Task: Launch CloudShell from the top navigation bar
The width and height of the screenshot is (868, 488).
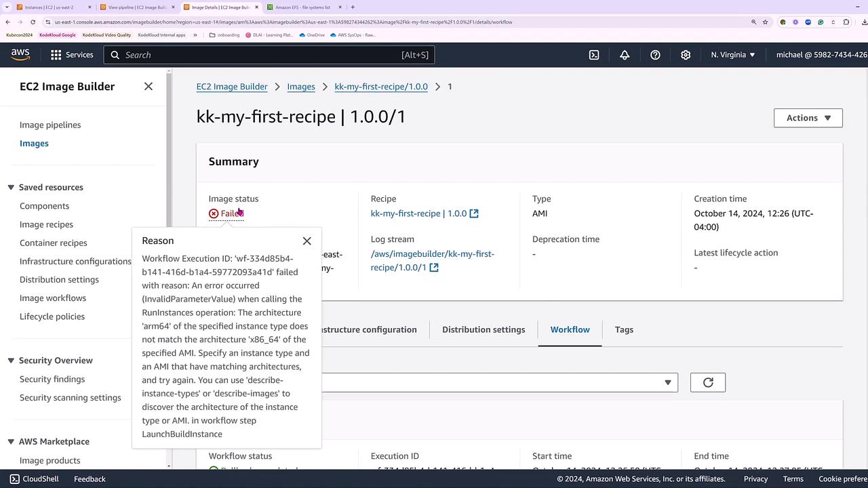Action: click(594, 55)
